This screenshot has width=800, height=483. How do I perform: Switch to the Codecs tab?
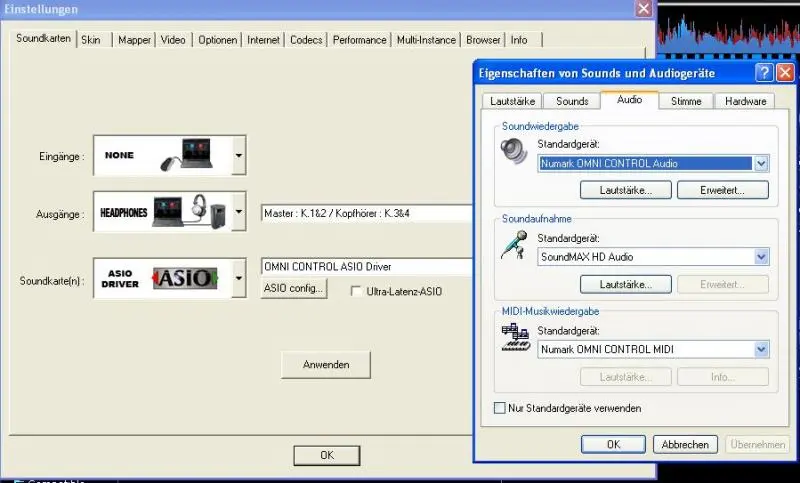306,40
